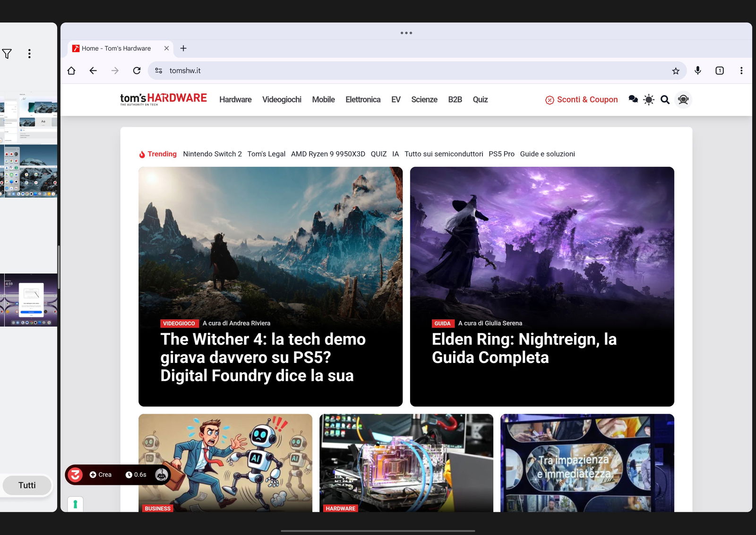
Task: Click the Tom's Hardware logo
Action: [x=163, y=99]
